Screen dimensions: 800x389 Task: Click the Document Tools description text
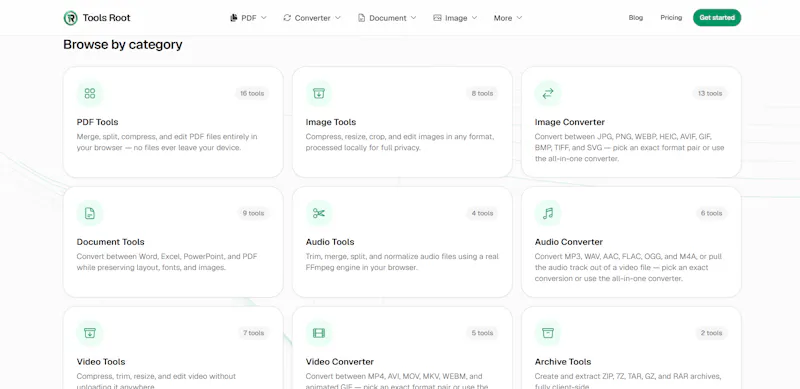point(167,262)
